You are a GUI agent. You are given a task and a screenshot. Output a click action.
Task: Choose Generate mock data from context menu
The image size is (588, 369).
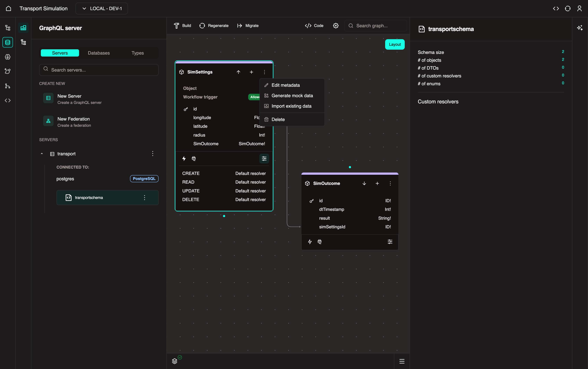point(292,96)
